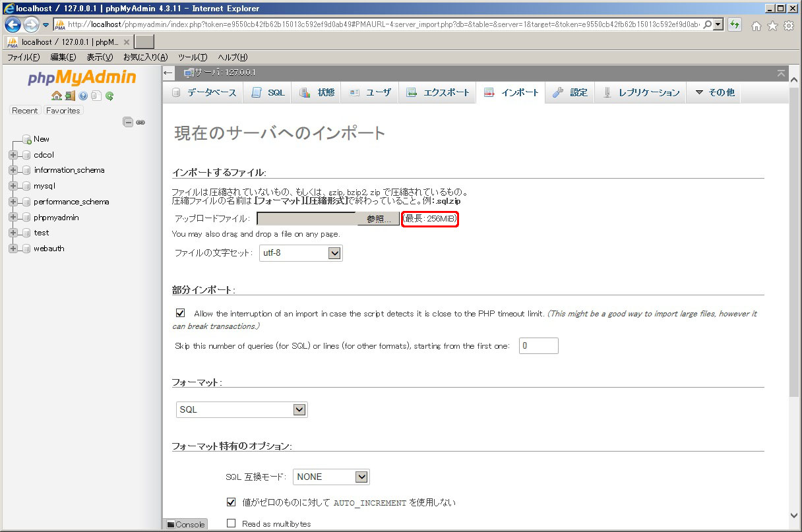Open the file character set utf-8 dropdown
The width and height of the screenshot is (802, 532).
(301, 252)
